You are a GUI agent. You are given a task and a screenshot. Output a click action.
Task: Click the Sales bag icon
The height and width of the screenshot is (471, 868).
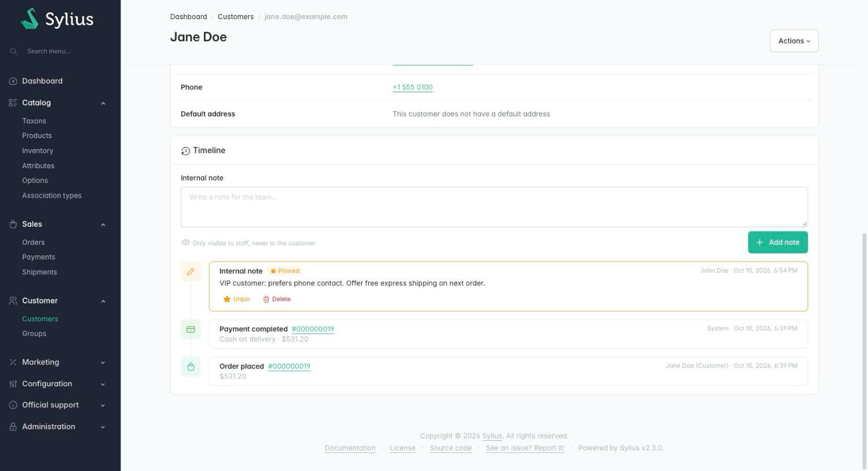tap(13, 224)
